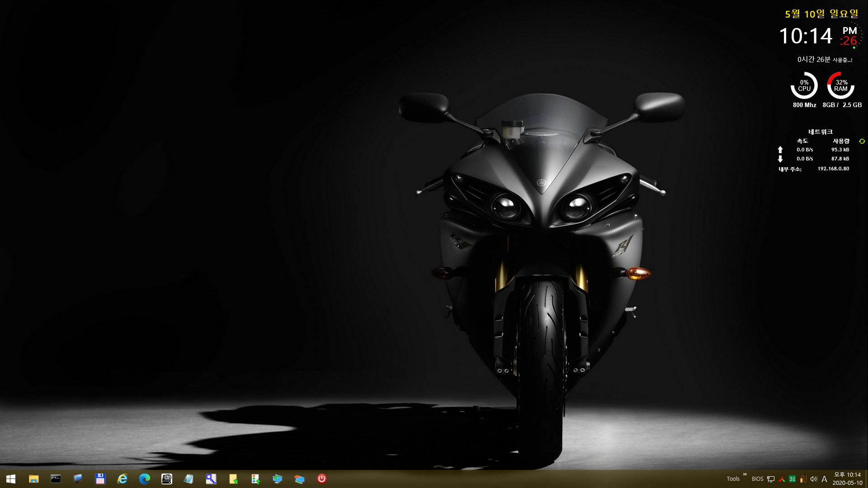Image resolution: width=868 pixels, height=488 pixels.
Task: Click the red power button taskbar icon
Action: (321, 479)
